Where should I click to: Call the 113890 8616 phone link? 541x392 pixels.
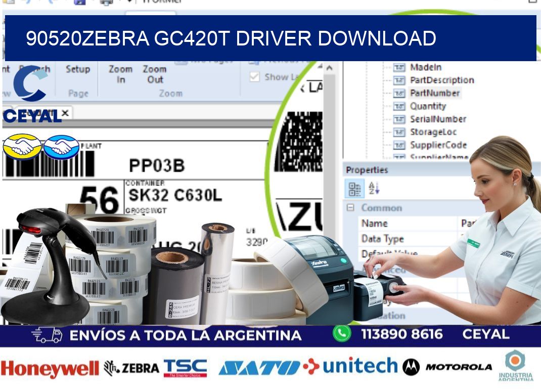(402, 334)
